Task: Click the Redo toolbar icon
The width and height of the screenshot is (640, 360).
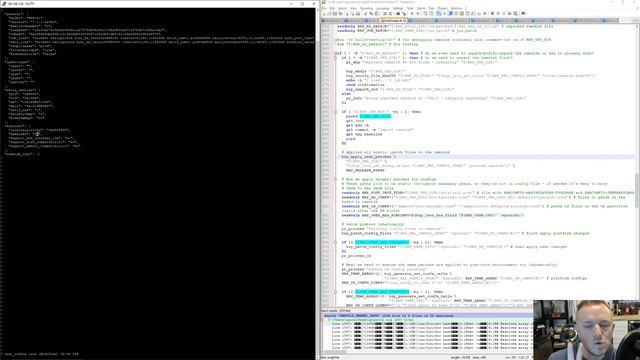Action: tap(390, 13)
